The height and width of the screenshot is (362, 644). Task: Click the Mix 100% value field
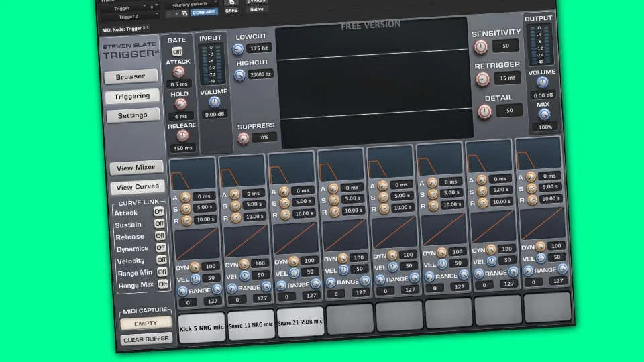pos(545,127)
